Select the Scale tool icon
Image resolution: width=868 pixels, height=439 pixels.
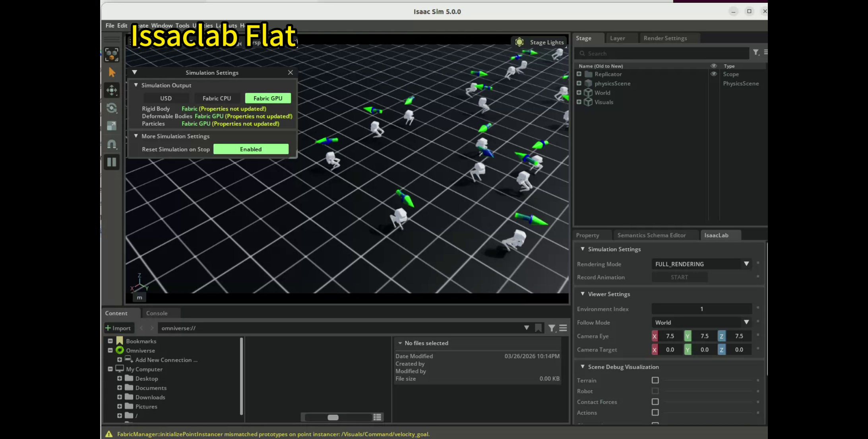click(x=112, y=126)
